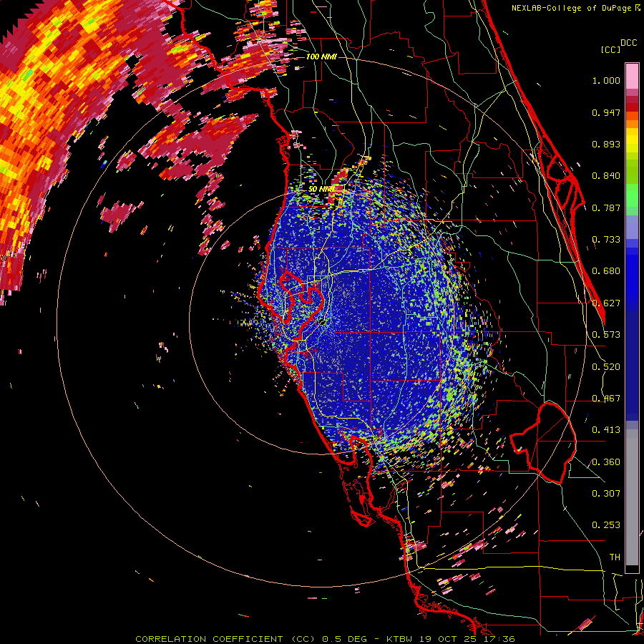Click the 0.733 legend value
The height and width of the screenshot is (644, 644).
click(606, 240)
